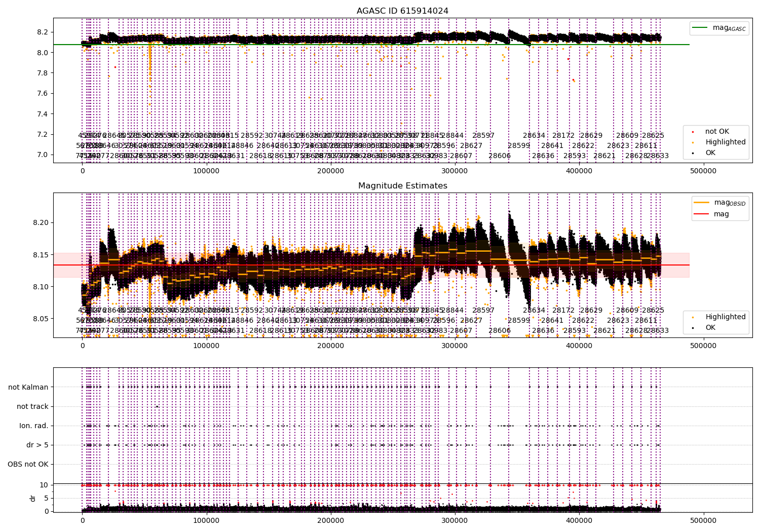Click the "OBS not OK" axis label

pyautogui.click(x=28, y=464)
